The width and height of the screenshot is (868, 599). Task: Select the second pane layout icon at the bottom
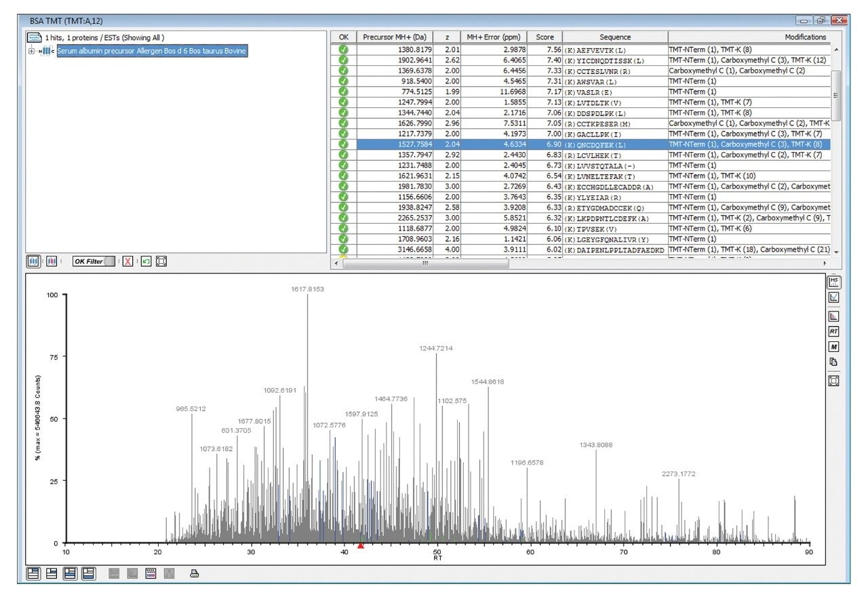[x=52, y=573]
